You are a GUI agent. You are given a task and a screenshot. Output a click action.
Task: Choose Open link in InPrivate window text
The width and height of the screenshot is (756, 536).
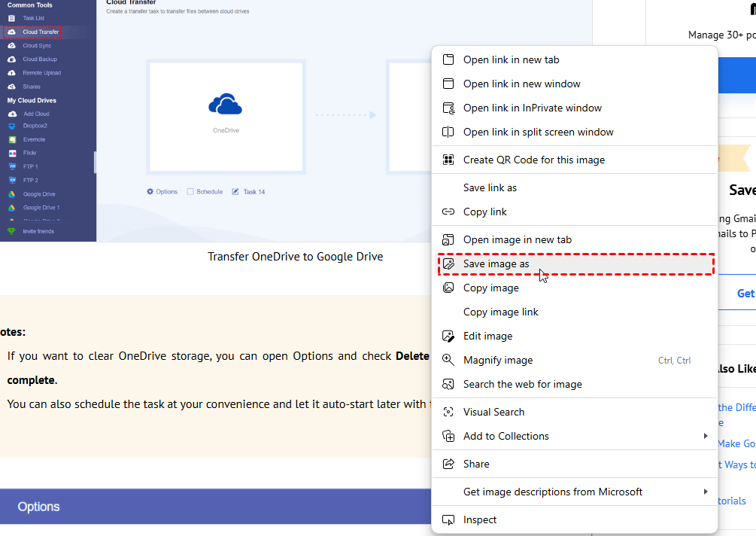pyautogui.click(x=533, y=108)
